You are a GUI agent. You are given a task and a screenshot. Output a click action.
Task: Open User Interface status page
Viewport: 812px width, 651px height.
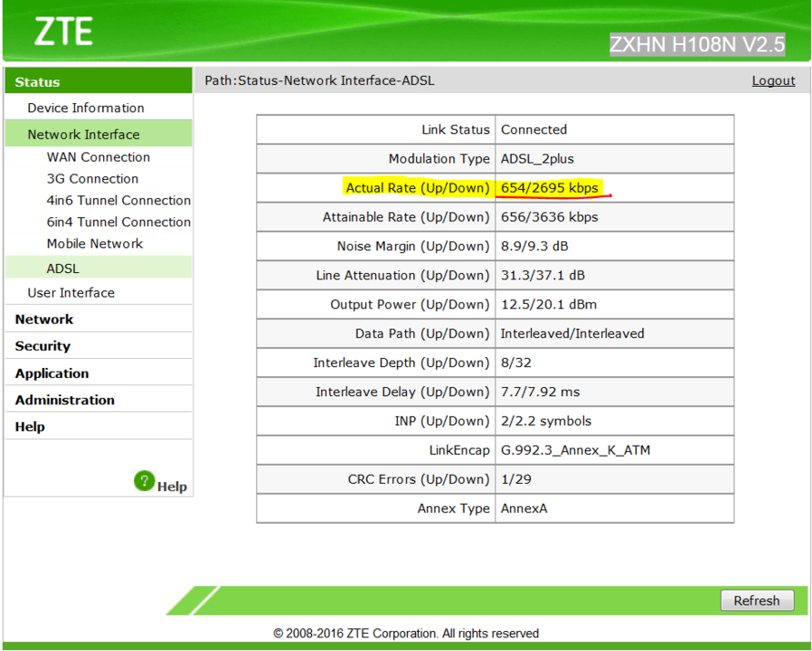[71, 293]
